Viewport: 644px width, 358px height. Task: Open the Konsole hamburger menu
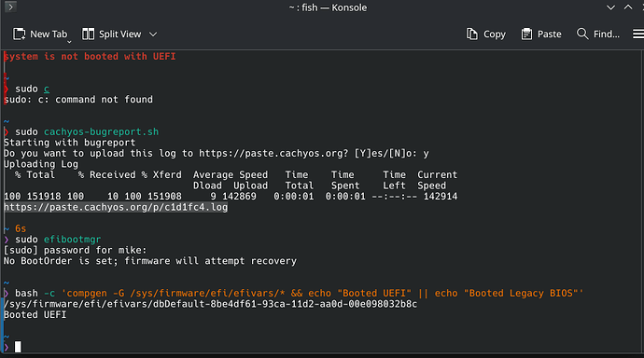point(637,34)
